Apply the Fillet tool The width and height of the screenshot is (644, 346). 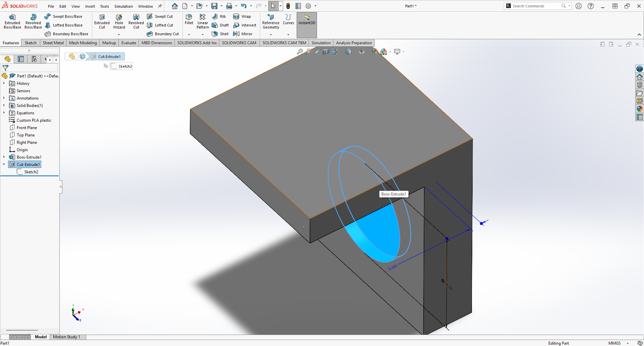pos(189,19)
